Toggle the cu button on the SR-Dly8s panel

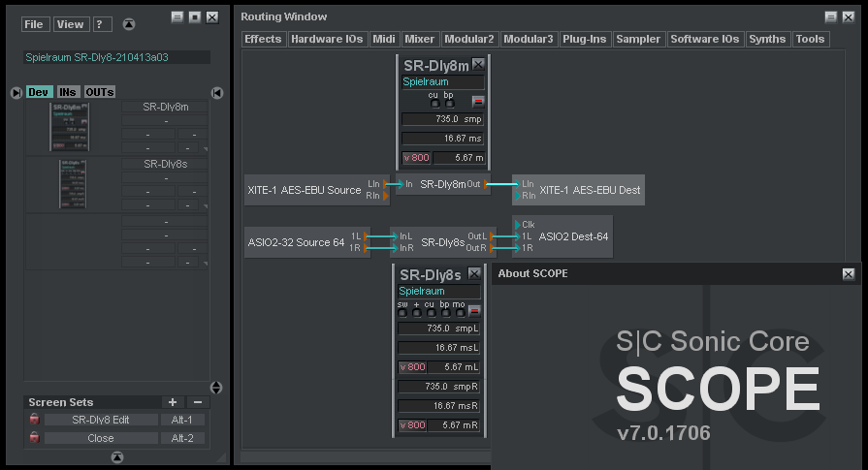[432, 313]
